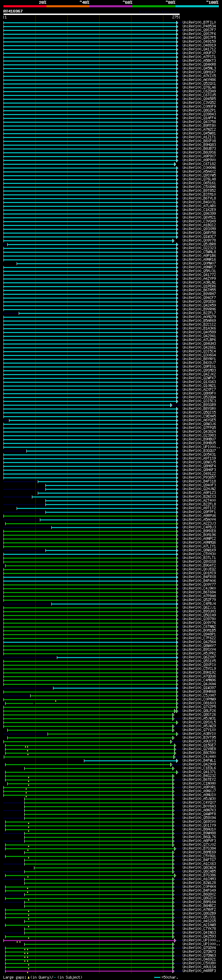Click the cyan ~100% identity legend segment

click(197, 6)
